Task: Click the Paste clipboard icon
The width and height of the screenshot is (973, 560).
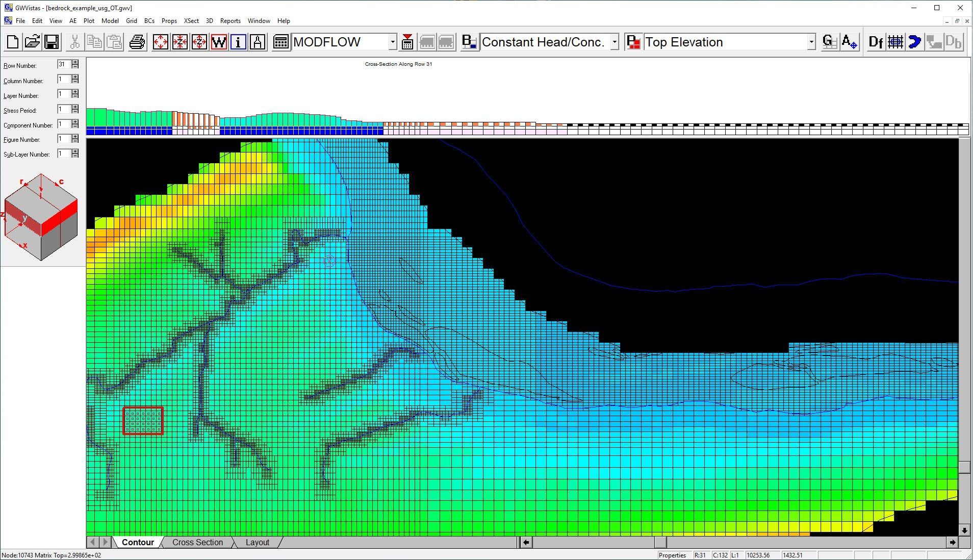Action: pyautogui.click(x=114, y=42)
